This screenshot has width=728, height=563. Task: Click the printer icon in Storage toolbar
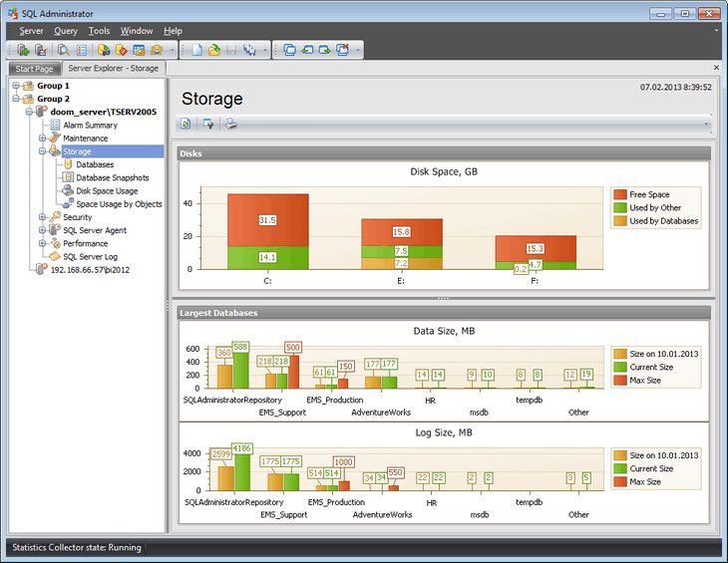tap(230, 125)
